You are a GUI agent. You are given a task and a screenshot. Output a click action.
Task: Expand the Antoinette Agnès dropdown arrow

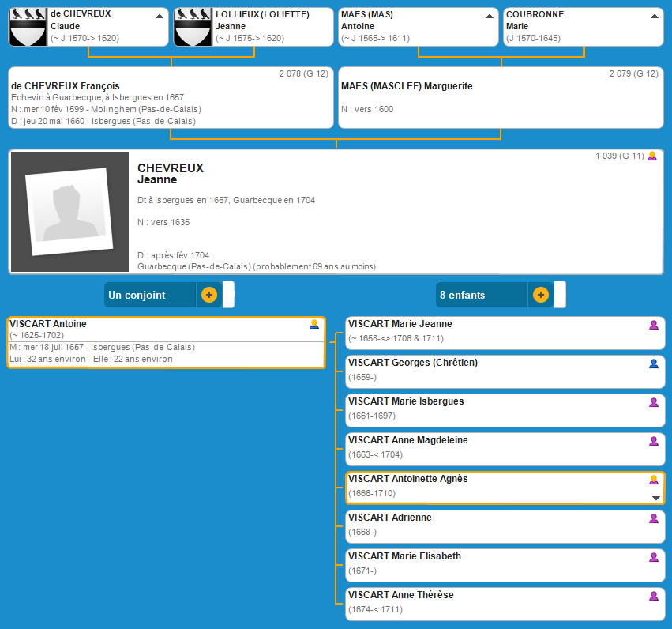tap(655, 498)
